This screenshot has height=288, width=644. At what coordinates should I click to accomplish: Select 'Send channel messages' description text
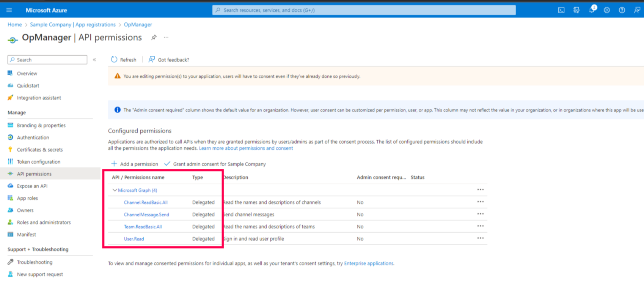click(248, 214)
